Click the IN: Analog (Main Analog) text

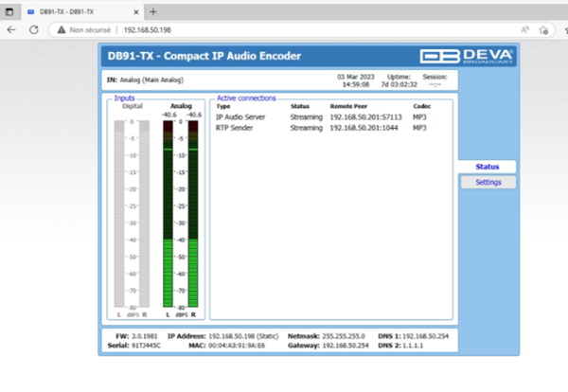click(145, 80)
